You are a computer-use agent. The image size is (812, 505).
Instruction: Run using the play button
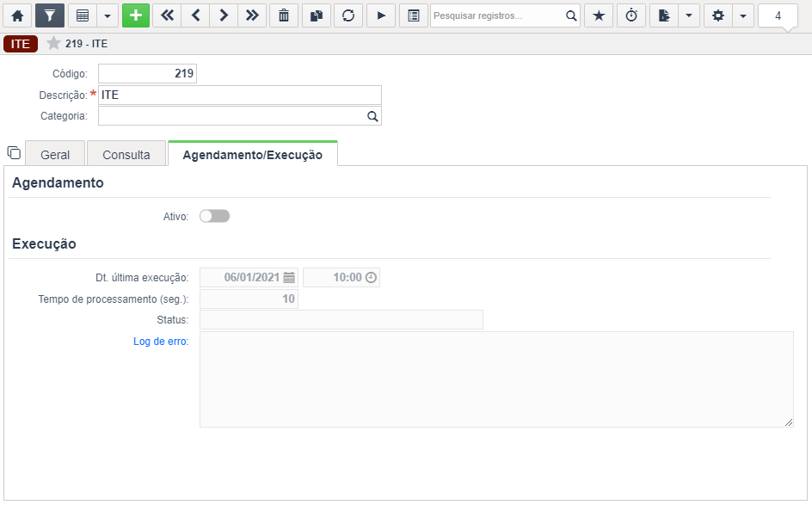pyautogui.click(x=381, y=15)
